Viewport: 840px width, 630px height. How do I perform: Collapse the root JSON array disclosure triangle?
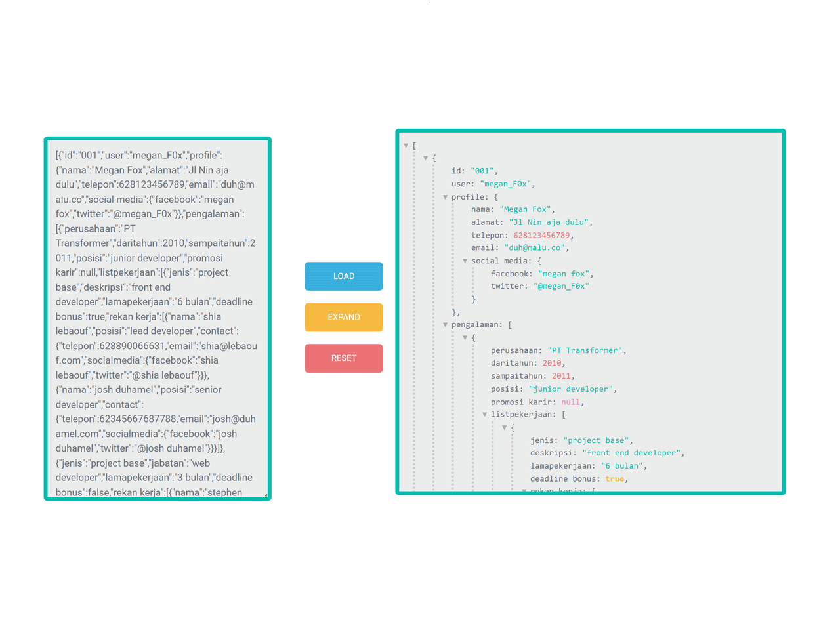pos(406,146)
